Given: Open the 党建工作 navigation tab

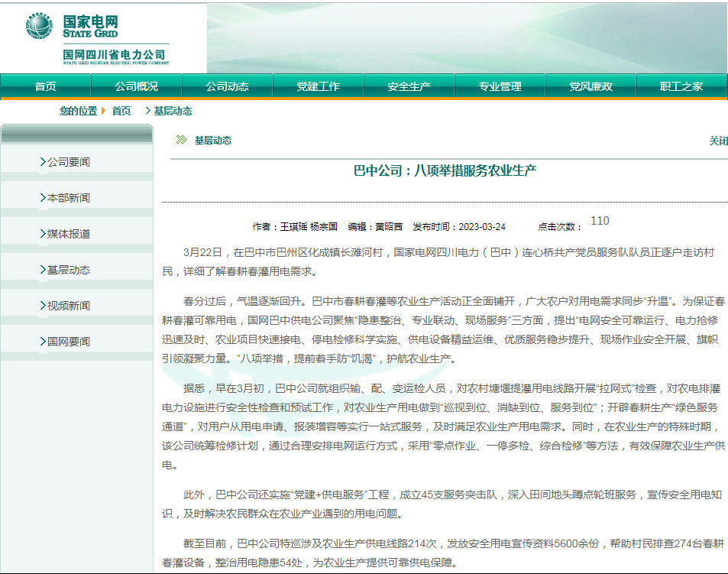Looking at the screenshot, I should point(319,86).
